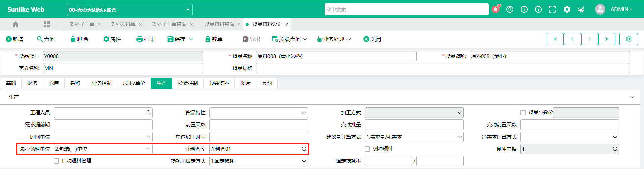The image size is (644, 169).
Task: Switch to the 财务 tab
Action: click(33, 83)
